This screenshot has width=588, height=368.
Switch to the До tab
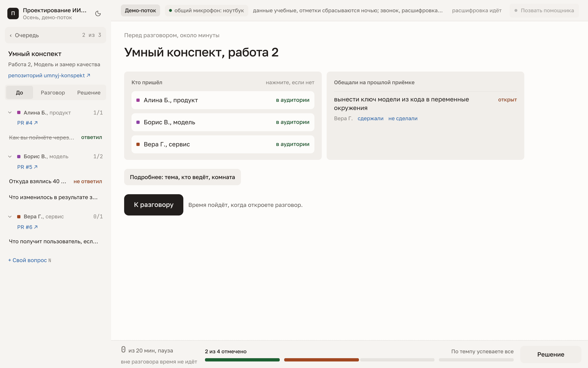19,92
